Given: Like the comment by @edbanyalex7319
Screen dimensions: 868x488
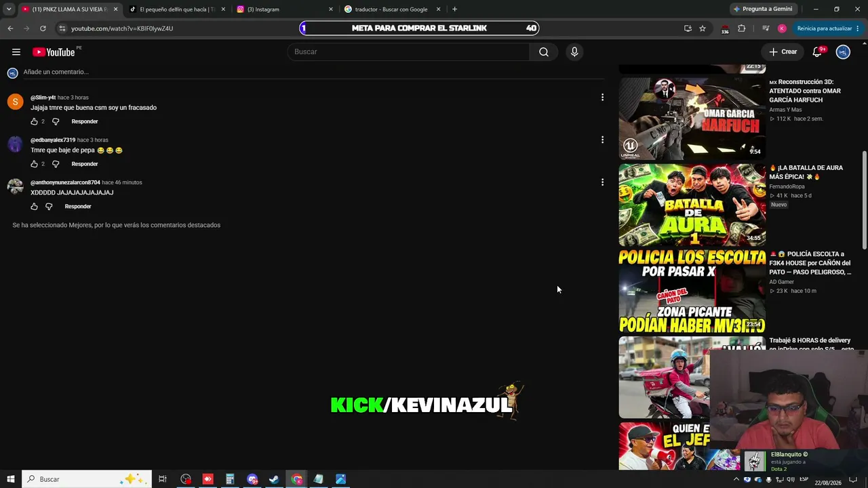Looking at the screenshot, I should point(34,164).
